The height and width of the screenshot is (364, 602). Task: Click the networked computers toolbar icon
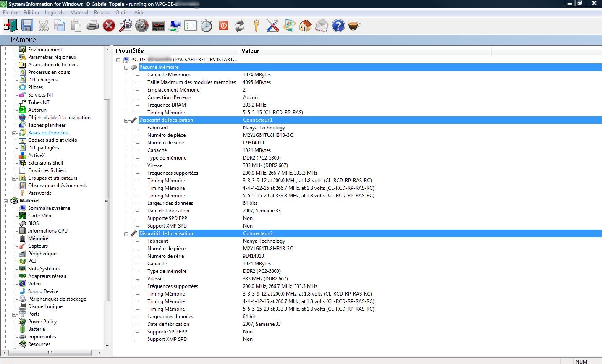(x=175, y=26)
